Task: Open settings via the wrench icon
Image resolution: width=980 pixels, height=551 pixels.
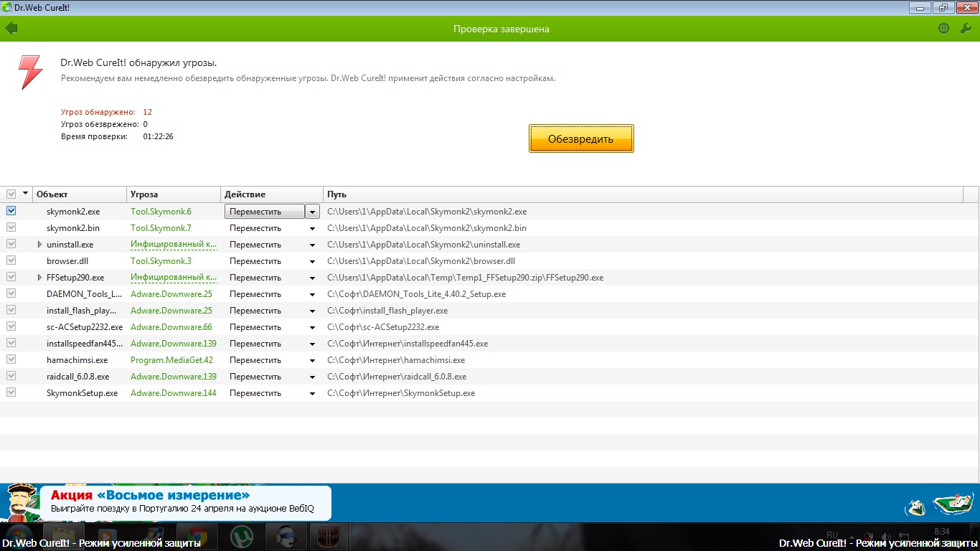Action: tap(965, 29)
